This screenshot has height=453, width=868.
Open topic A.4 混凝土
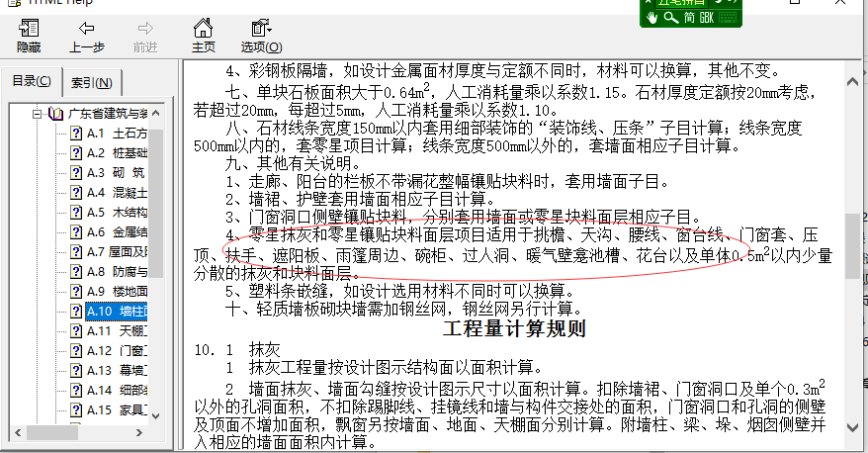117,193
